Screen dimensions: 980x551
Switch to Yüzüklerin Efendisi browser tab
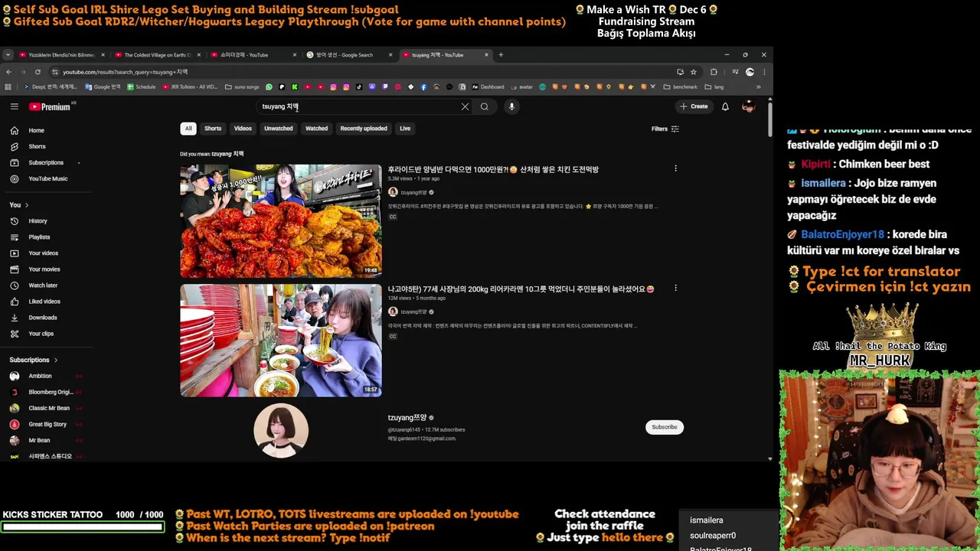click(x=61, y=55)
